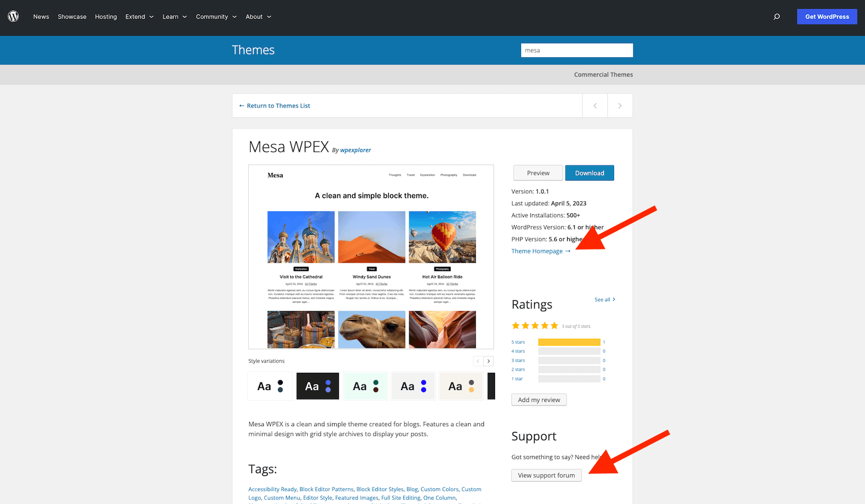This screenshot has width=865, height=504.
Task: Open View support forum button
Action: click(547, 475)
